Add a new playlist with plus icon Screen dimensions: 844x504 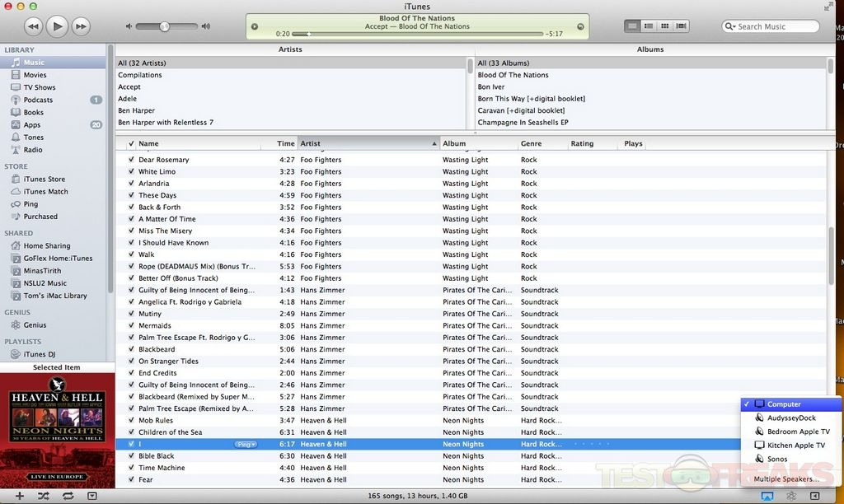[x=20, y=496]
